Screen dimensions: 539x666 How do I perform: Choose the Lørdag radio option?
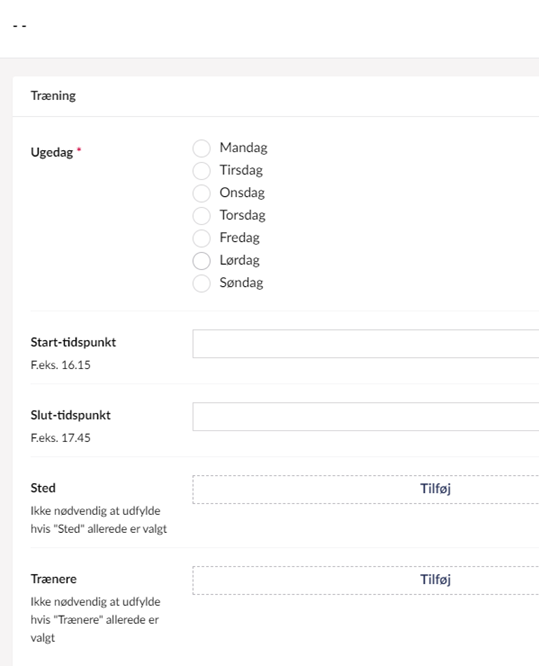tap(201, 261)
